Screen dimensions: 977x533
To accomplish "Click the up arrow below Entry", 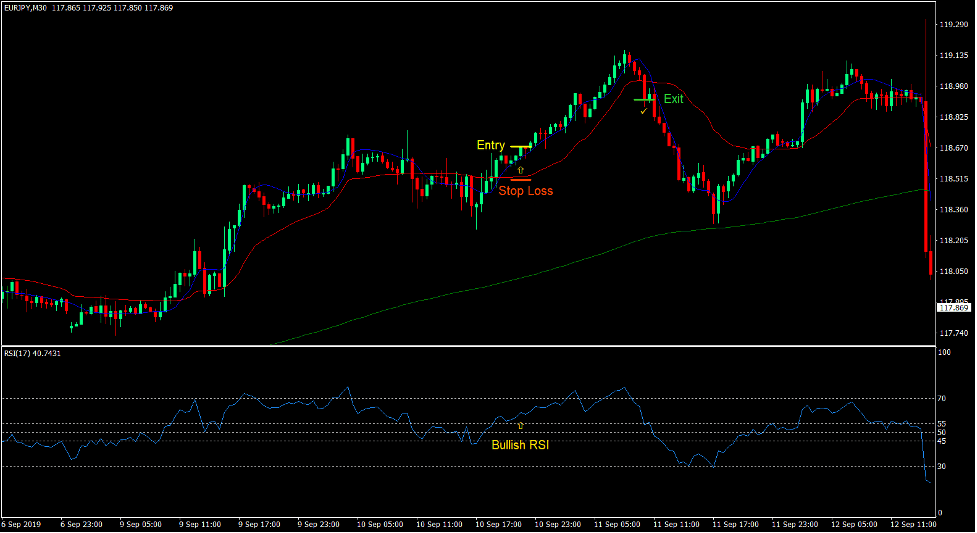I will click(x=520, y=171).
